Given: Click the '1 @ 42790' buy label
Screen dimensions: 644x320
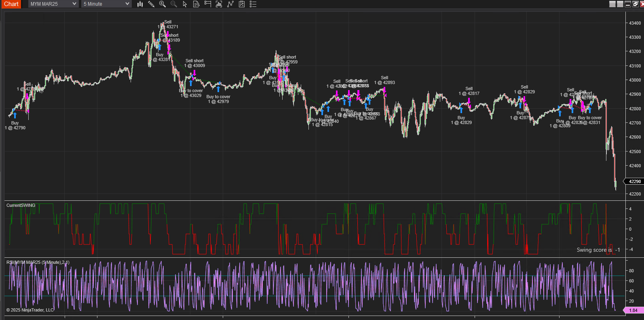Looking at the screenshot, I should coord(15,128).
